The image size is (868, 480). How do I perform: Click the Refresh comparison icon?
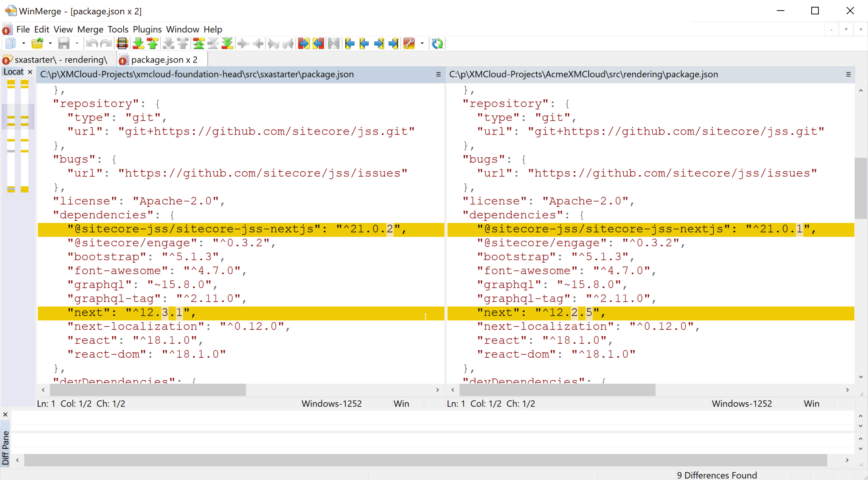[437, 44]
